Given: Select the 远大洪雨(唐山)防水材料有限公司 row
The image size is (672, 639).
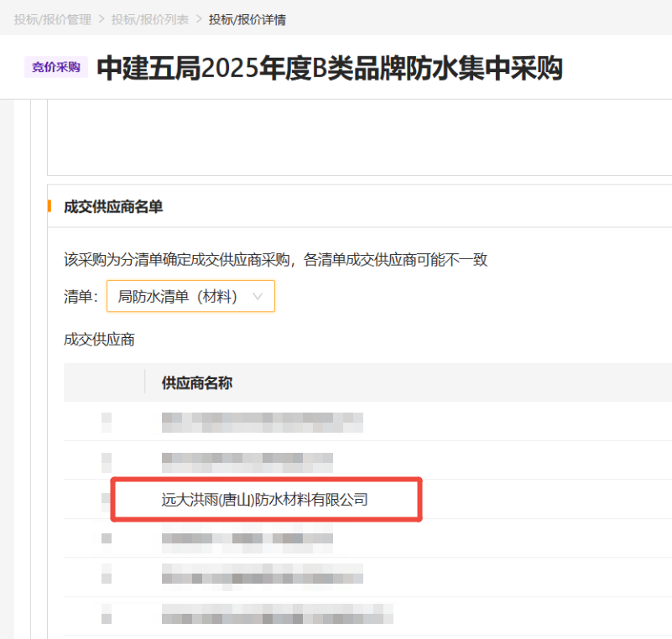Looking at the screenshot, I should [x=265, y=500].
